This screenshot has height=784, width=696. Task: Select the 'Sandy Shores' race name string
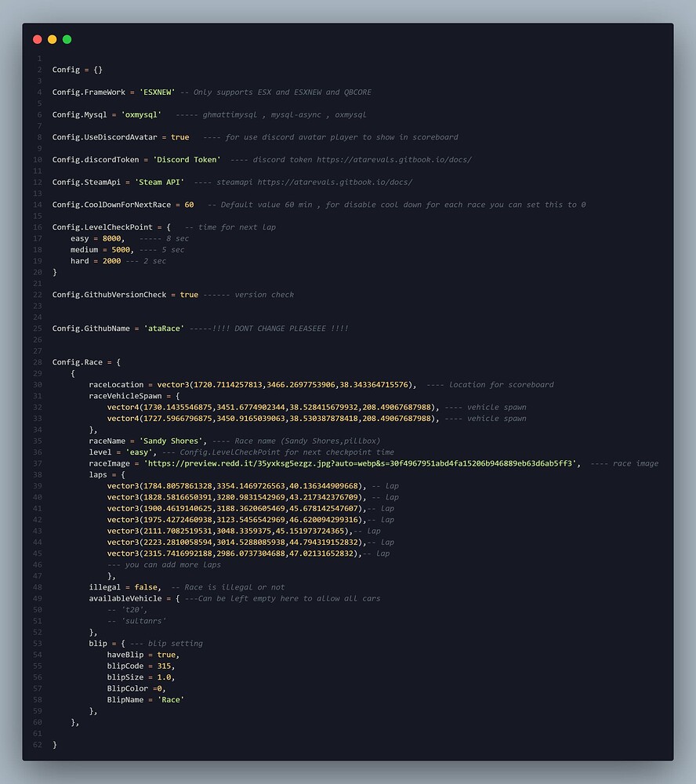[171, 441]
